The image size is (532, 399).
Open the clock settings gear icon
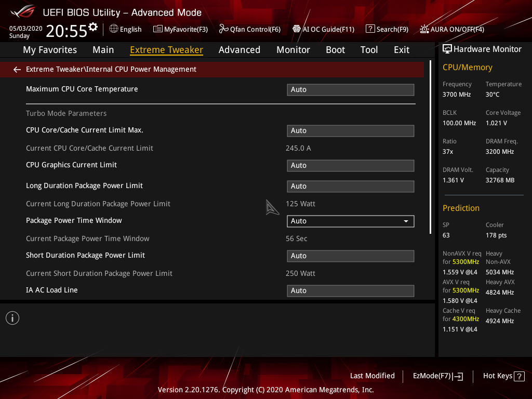coord(93,27)
